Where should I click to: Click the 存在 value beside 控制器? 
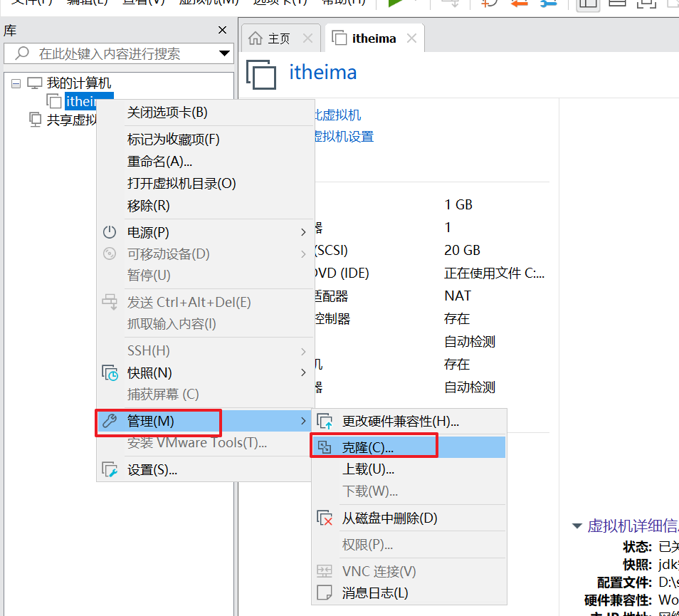coord(457,319)
